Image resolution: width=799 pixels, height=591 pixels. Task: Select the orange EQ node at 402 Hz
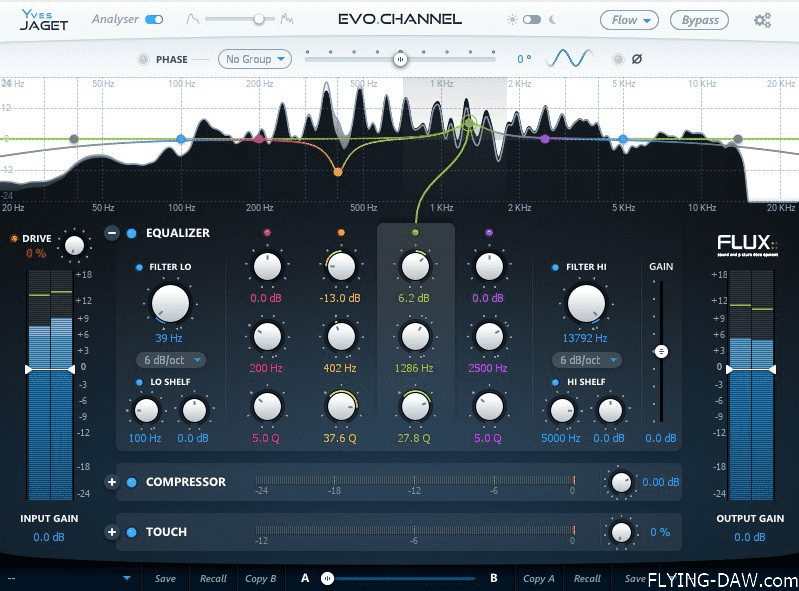tap(338, 172)
